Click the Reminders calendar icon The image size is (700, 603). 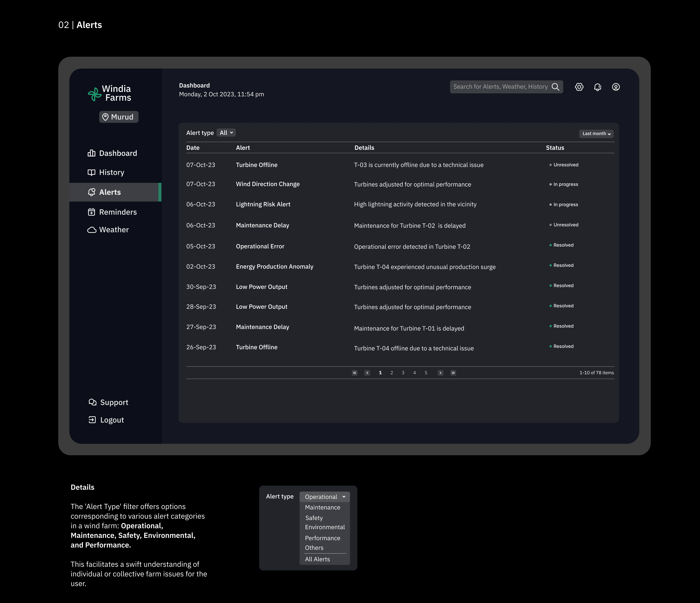(91, 212)
